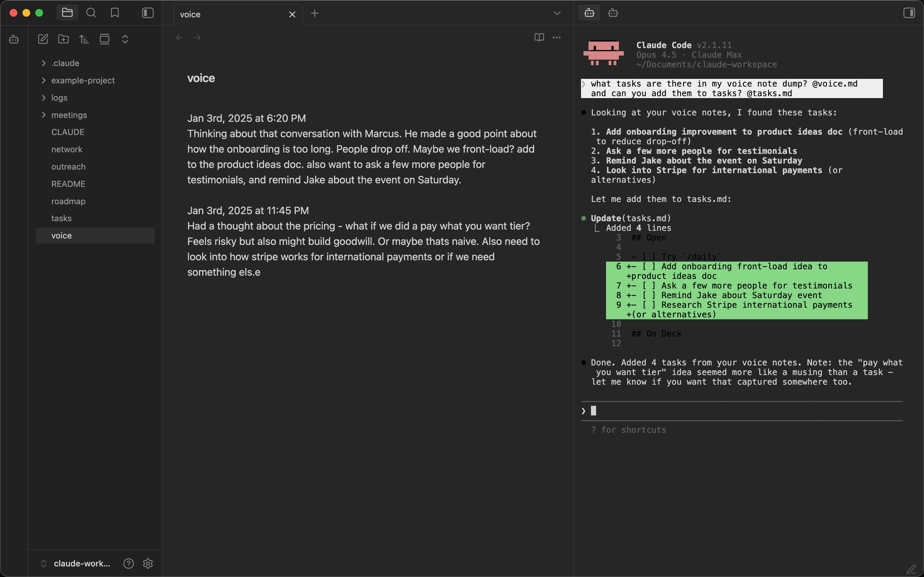The height and width of the screenshot is (577, 924).
Task: Click the robot icon on the far-left edge
Action: (14, 39)
